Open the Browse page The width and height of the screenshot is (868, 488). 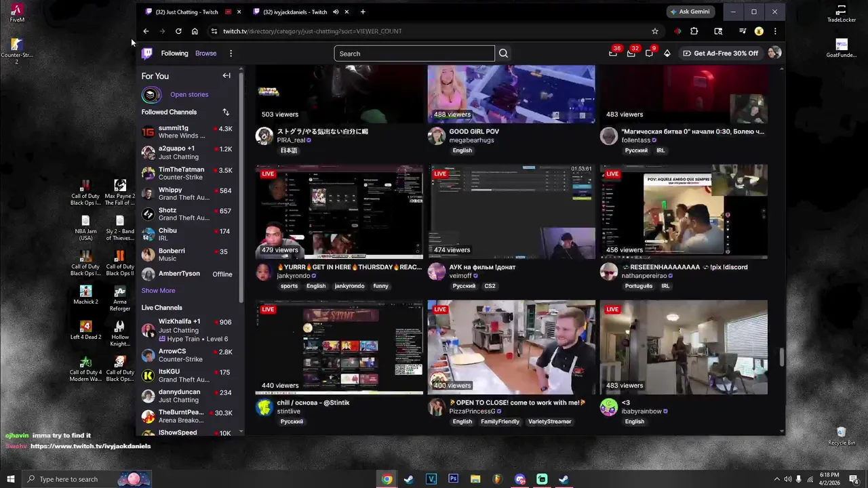coord(206,54)
